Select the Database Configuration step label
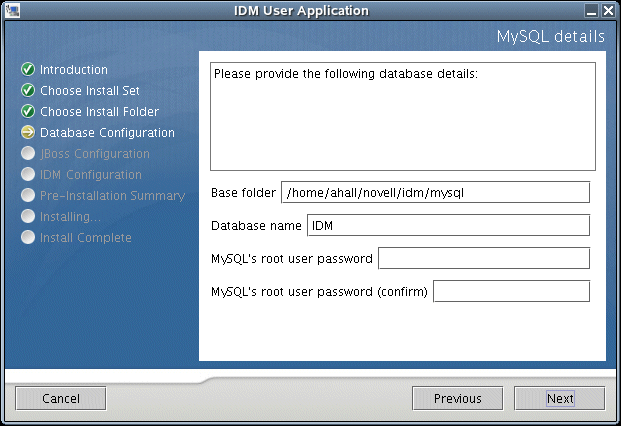This screenshot has height=426, width=621. pyautogui.click(x=107, y=133)
